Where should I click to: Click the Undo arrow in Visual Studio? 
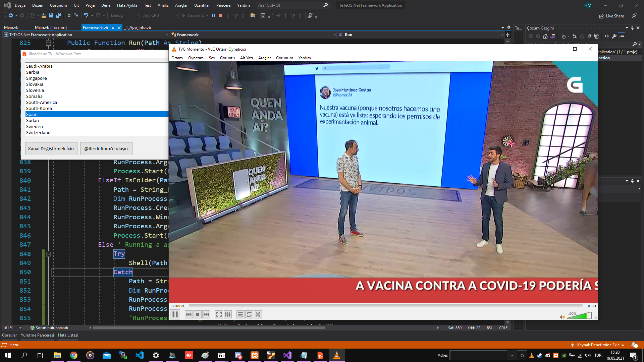(x=86, y=15)
